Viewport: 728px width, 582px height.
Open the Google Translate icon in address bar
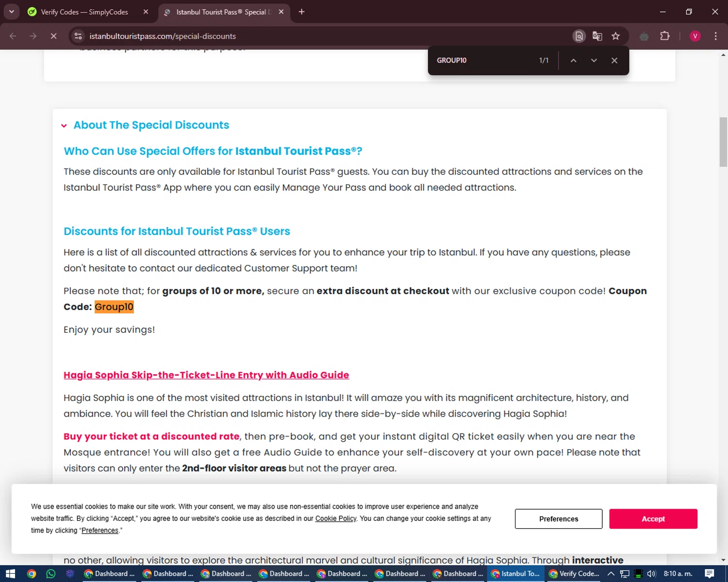[597, 36]
